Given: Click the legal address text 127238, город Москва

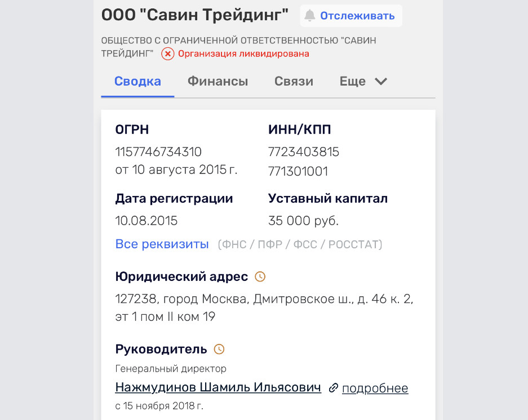Looking at the screenshot, I should [264, 307].
